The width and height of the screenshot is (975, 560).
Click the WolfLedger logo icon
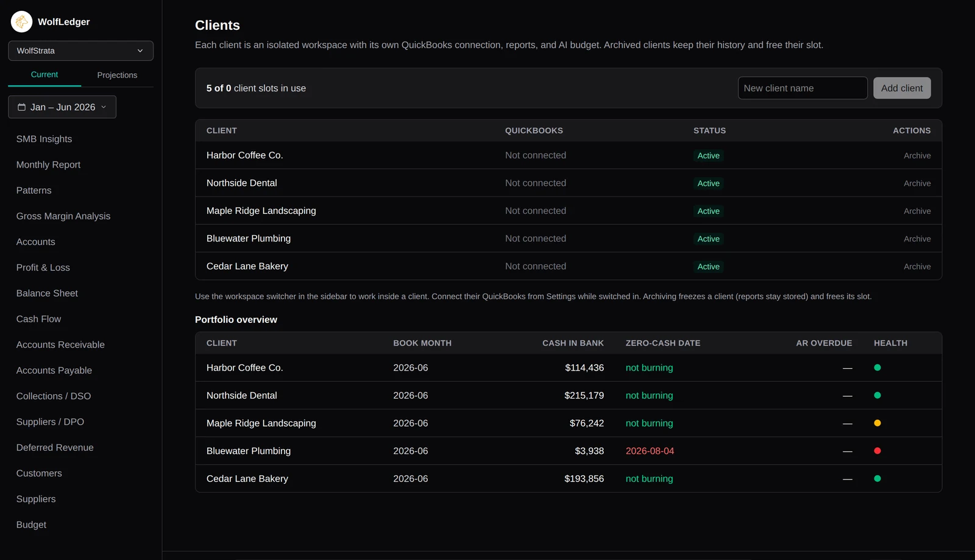click(22, 22)
